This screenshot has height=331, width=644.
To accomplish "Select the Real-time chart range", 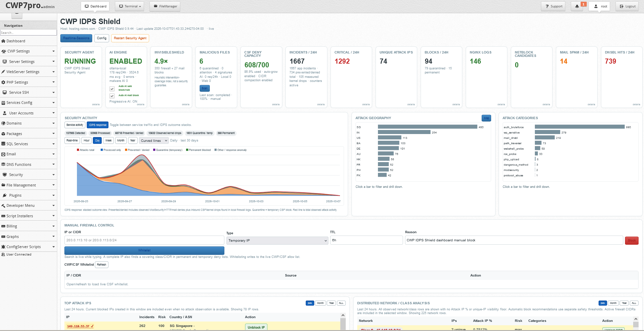I will point(72,140).
